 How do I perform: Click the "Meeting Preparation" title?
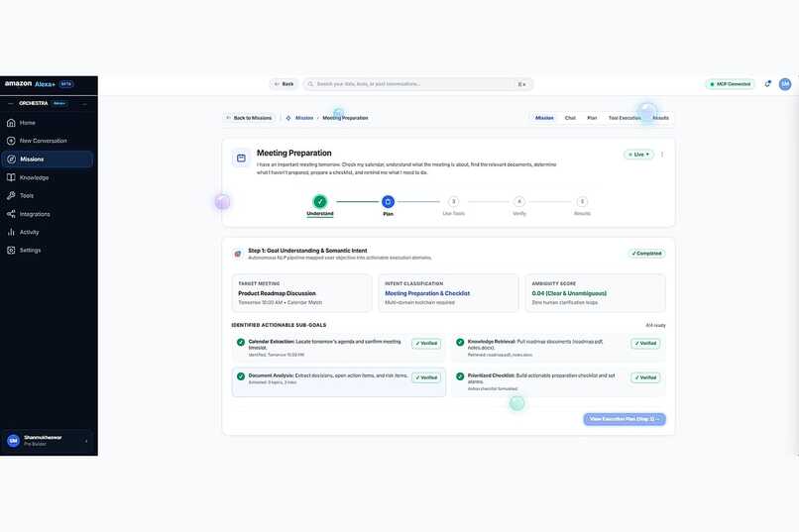(x=294, y=153)
